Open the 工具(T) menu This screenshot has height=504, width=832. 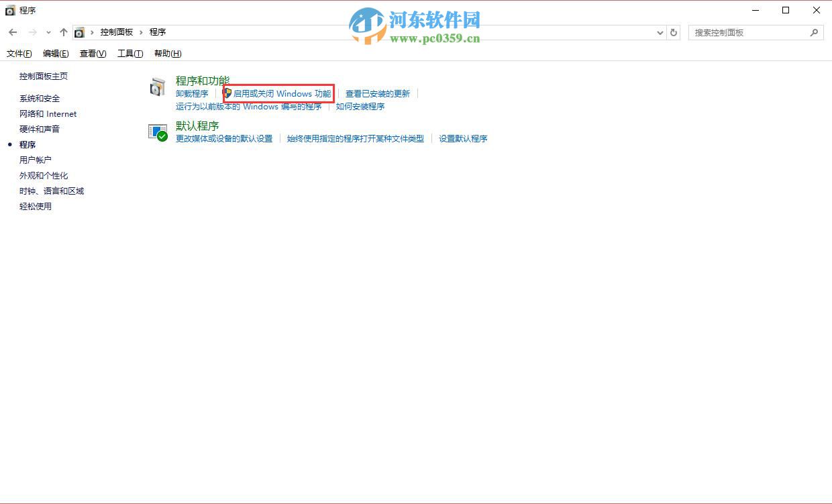click(129, 54)
